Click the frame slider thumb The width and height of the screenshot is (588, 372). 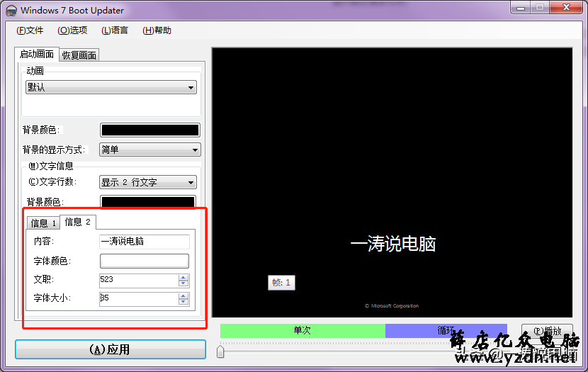220,351
